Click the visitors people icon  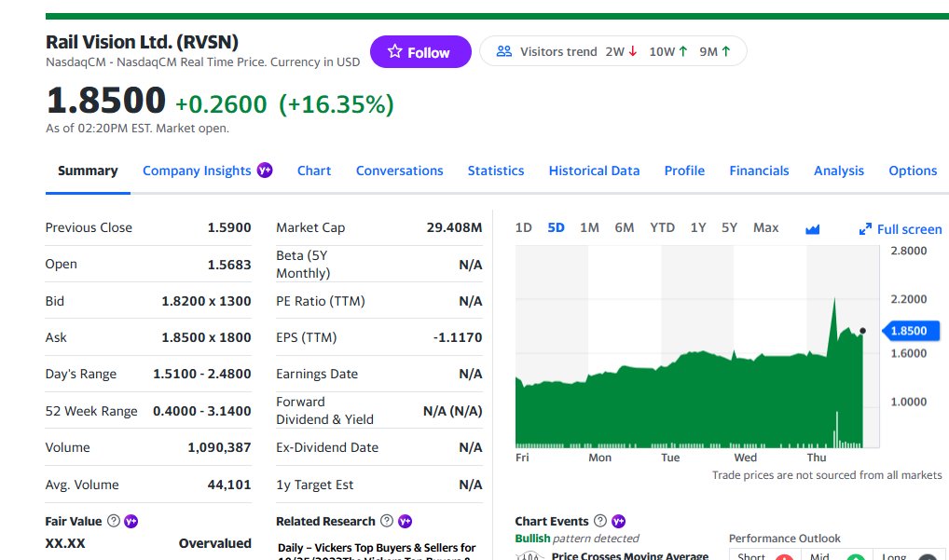tap(504, 51)
